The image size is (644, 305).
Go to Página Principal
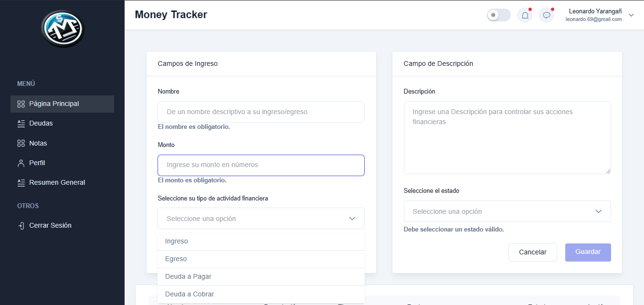(x=62, y=104)
